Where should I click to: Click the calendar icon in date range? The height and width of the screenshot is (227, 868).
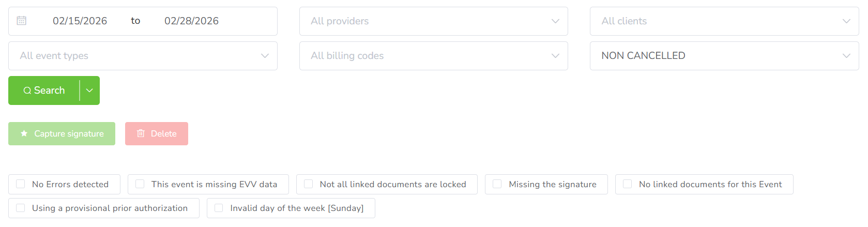click(x=21, y=21)
